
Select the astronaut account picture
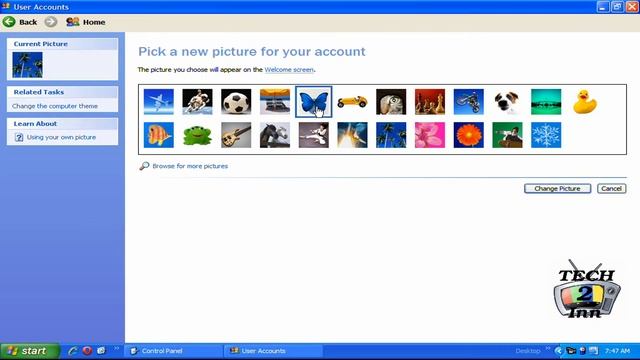click(198, 102)
